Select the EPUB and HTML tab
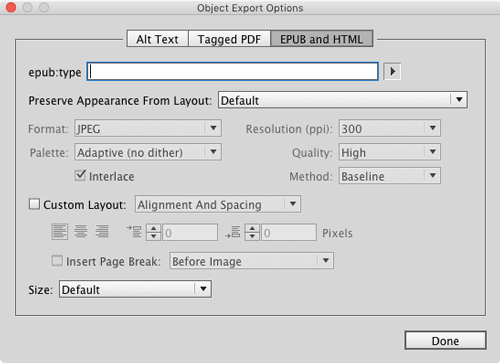The height and width of the screenshot is (363, 500). [321, 39]
